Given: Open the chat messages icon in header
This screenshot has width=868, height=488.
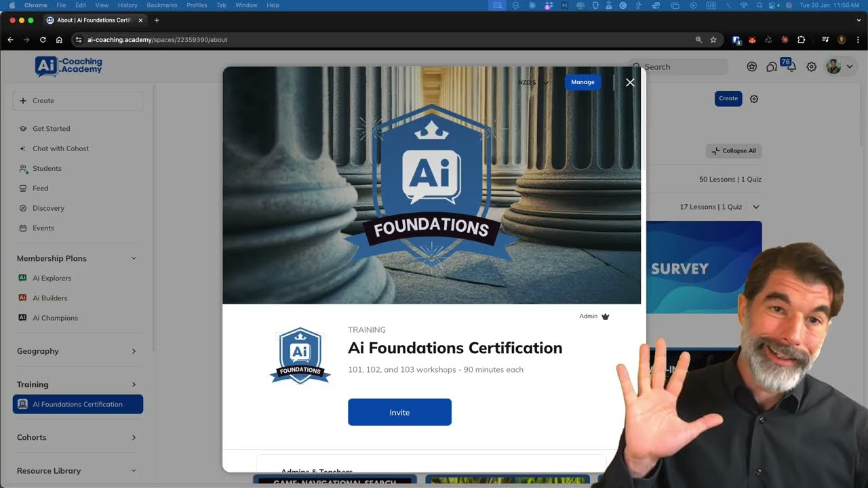Looking at the screenshot, I should (x=772, y=66).
